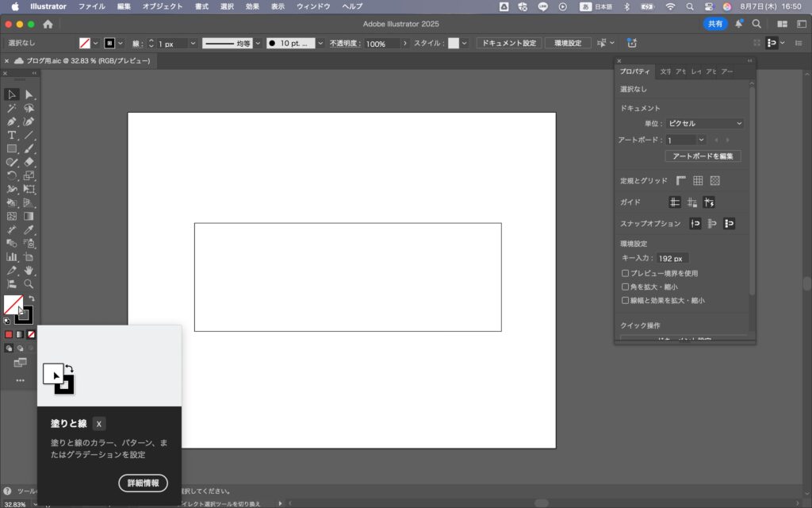The width and height of the screenshot is (812, 508).
Task: Open the search icon in Illustrator header
Action: coord(756,24)
